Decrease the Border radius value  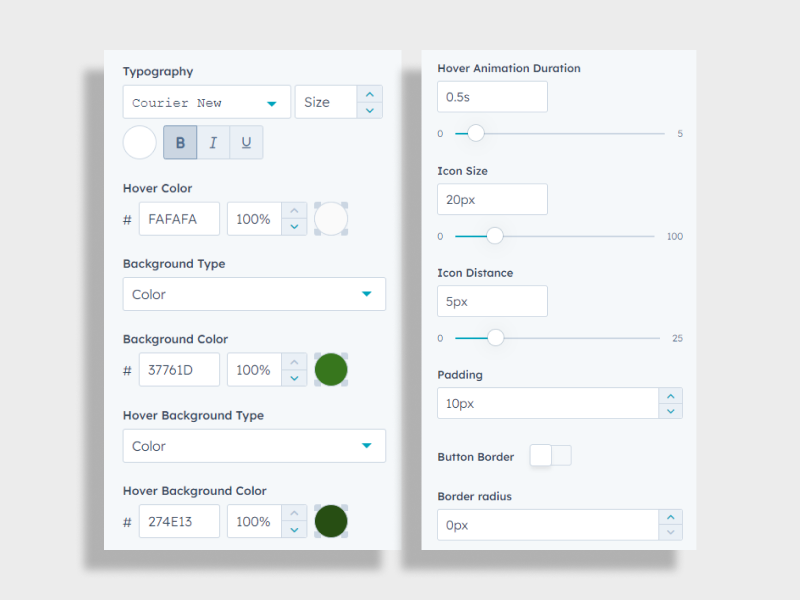[x=671, y=531]
